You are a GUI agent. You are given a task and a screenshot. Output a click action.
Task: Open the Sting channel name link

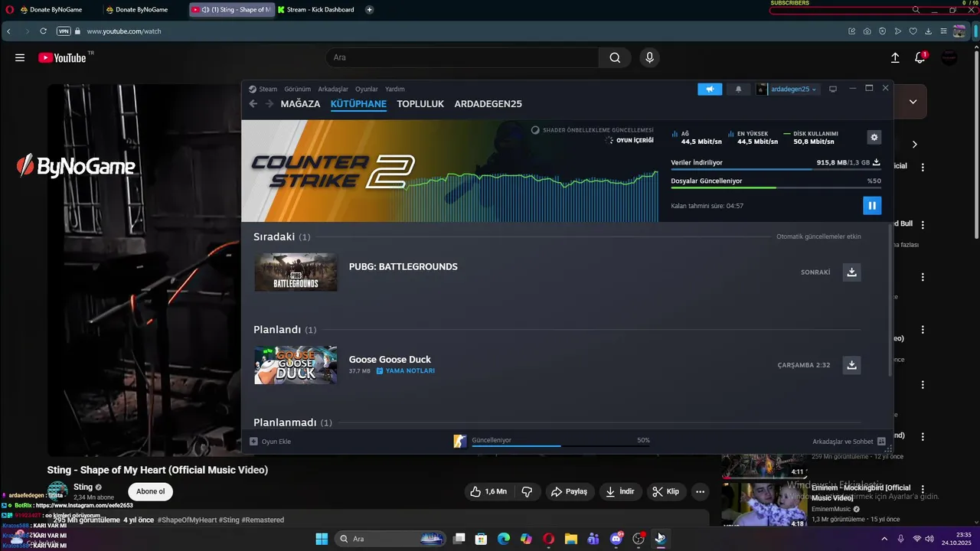coord(83,487)
